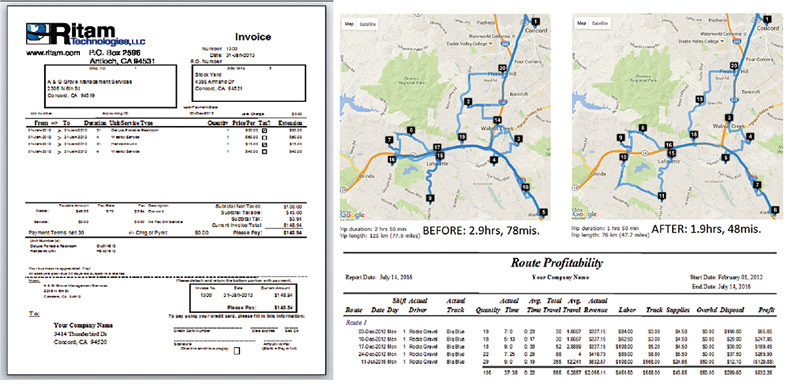Select stop marker 8 on the AFTER map
This screenshot has width=800, height=389.
tap(643, 128)
